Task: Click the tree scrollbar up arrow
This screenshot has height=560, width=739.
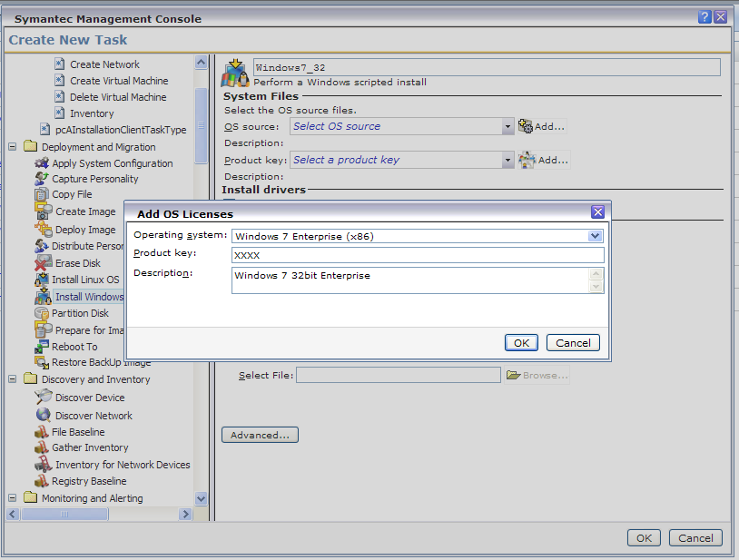Action: tap(201, 62)
